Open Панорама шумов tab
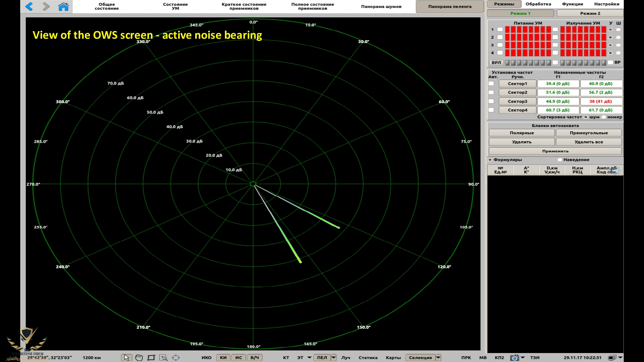This screenshot has height=362, width=644. tap(381, 7)
